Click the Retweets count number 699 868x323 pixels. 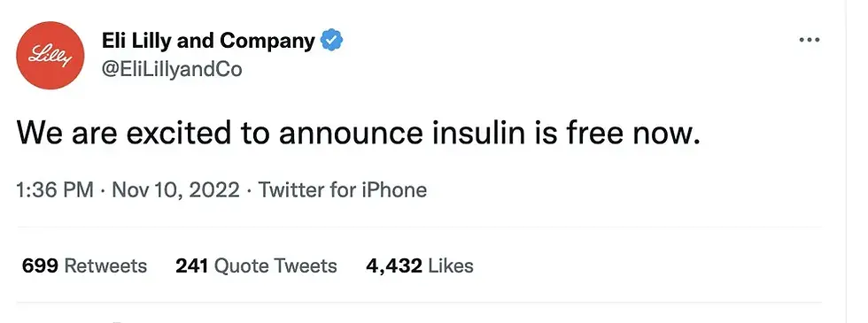[x=40, y=266]
